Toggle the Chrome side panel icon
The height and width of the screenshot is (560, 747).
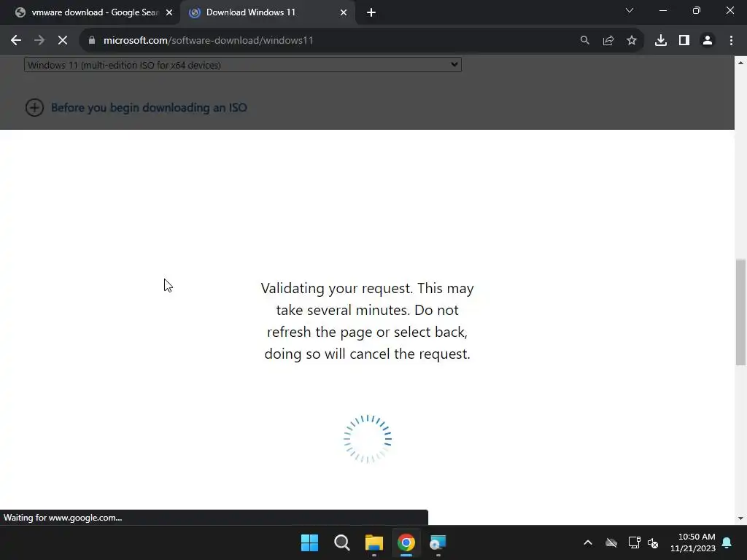tap(684, 41)
